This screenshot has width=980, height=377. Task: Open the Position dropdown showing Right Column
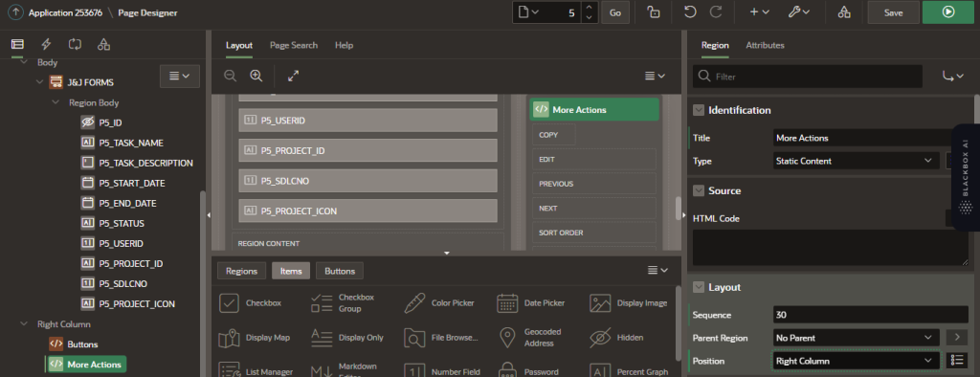(x=856, y=361)
